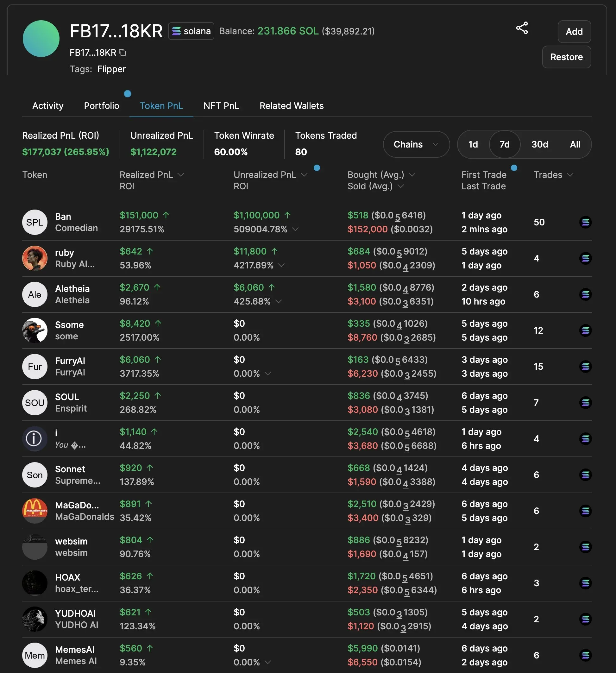This screenshot has width=616, height=673.
Task: Click the MaGaDonalds token logo
Action: [35, 510]
